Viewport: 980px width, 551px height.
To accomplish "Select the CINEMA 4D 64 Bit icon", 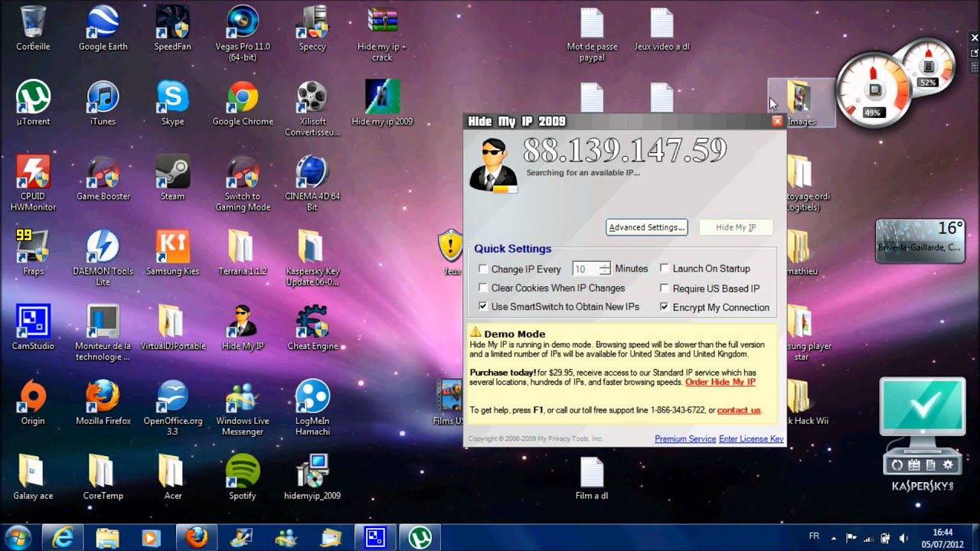I will point(312,184).
